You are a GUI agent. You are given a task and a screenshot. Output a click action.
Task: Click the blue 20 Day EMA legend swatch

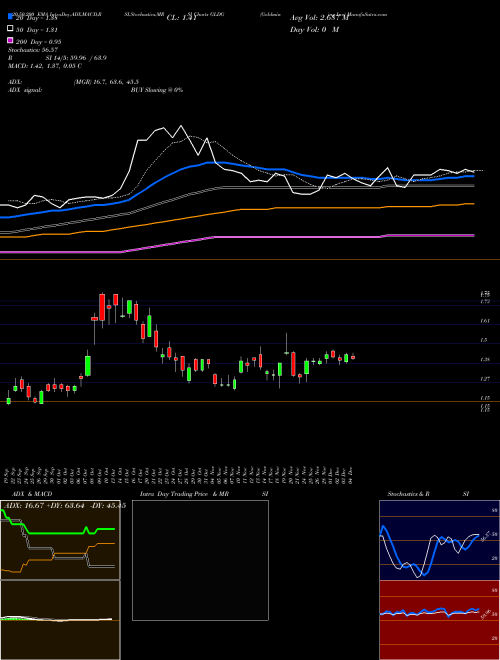[10, 17]
